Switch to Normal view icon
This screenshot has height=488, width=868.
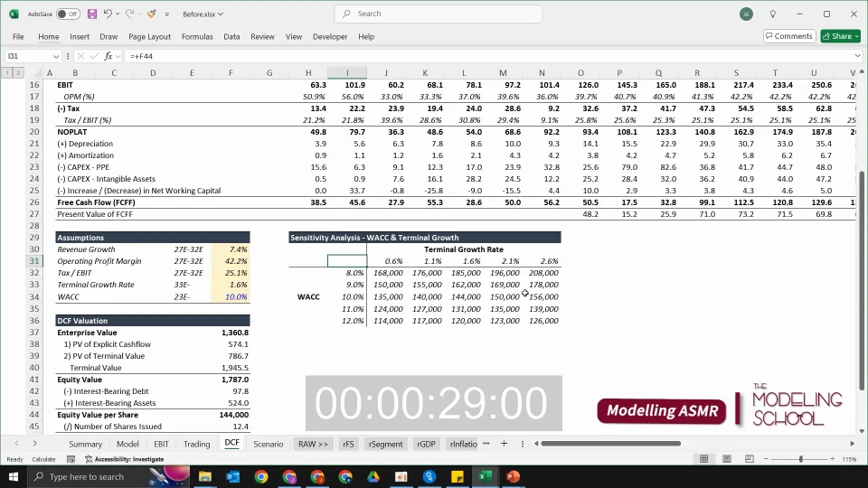[x=704, y=459]
